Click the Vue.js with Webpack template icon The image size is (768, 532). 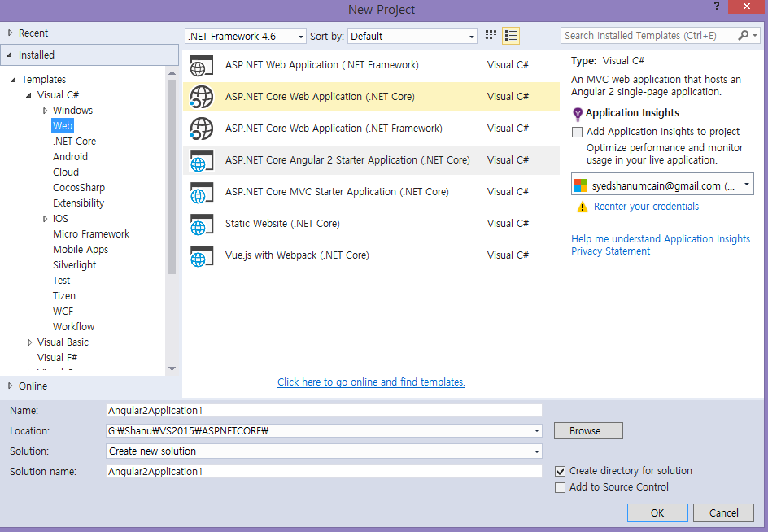tap(201, 255)
